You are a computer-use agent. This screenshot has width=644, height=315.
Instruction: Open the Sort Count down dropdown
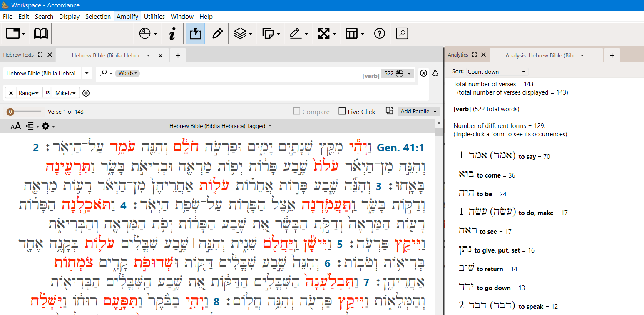(x=496, y=72)
